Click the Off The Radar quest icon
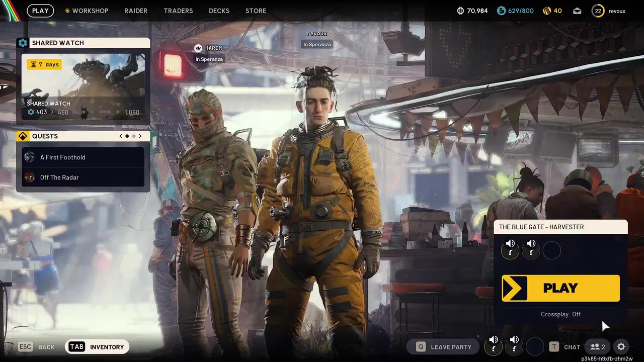Image resolution: width=644 pixels, height=362 pixels. click(x=30, y=177)
